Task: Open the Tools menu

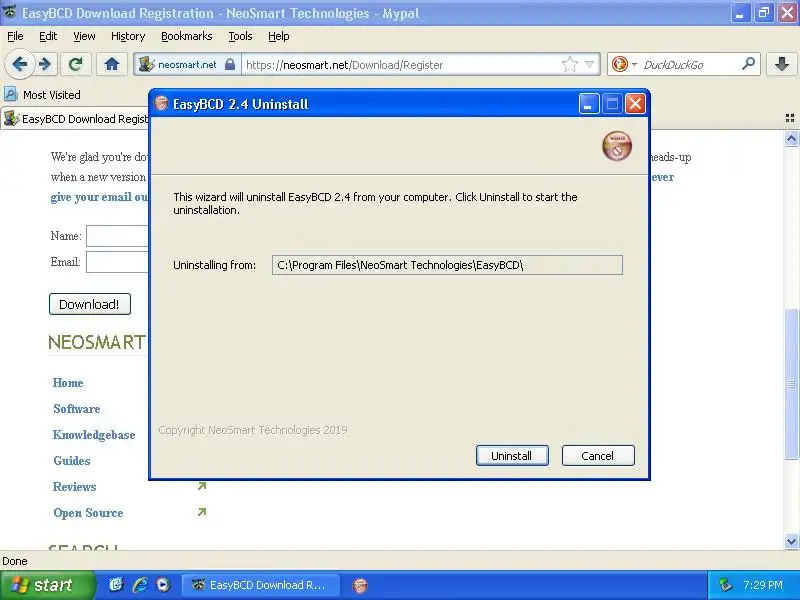Action: pos(240,36)
